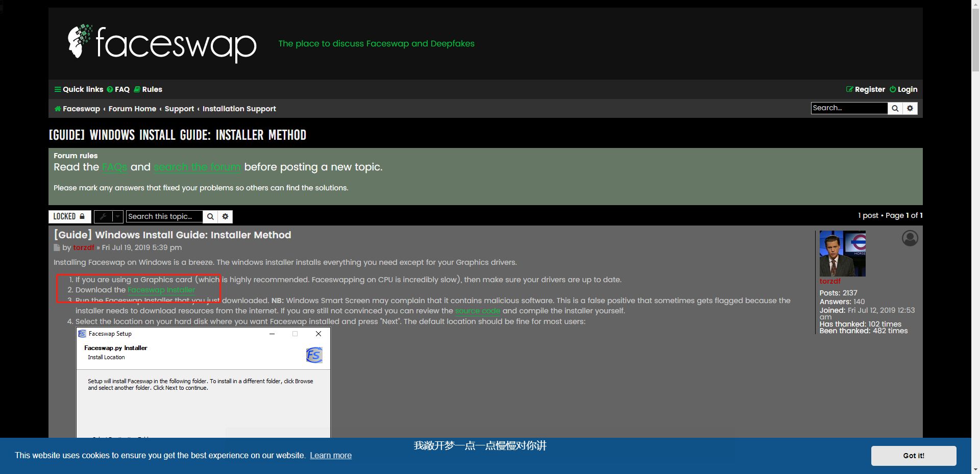Click the header search magnifier icon
The height and width of the screenshot is (474, 980).
895,108
